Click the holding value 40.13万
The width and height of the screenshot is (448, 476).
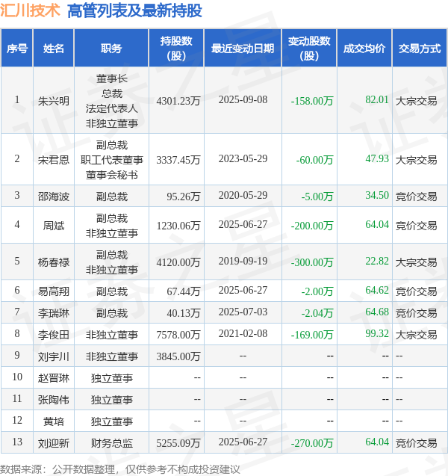tap(184, 313)
